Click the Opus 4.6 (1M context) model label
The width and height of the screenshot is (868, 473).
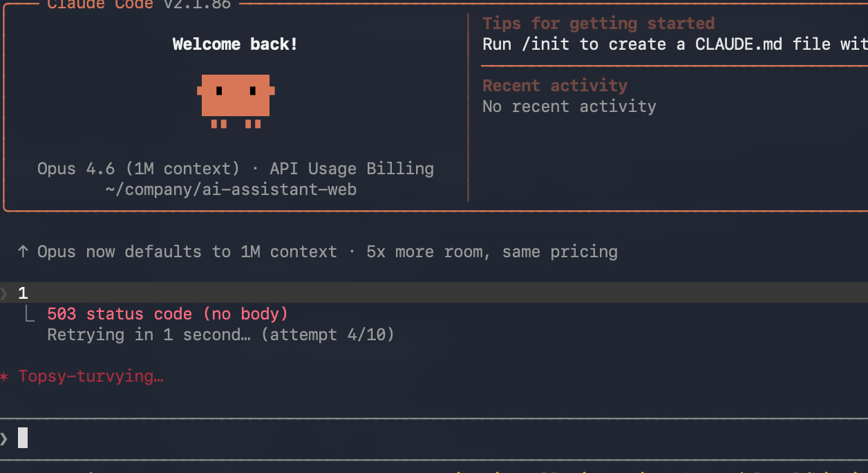pos(138,169)
